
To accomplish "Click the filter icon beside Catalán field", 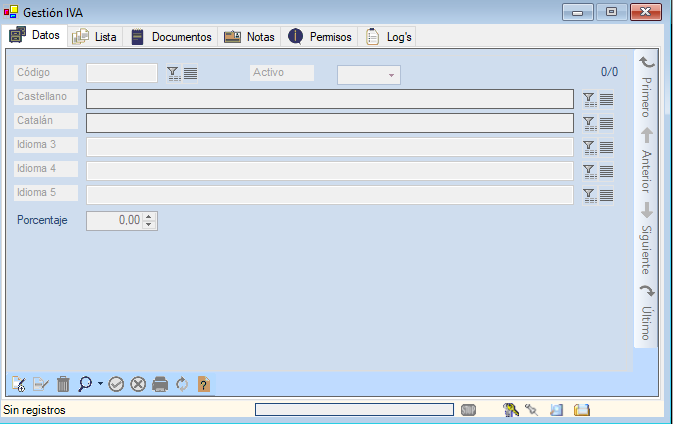I will 589,122.
